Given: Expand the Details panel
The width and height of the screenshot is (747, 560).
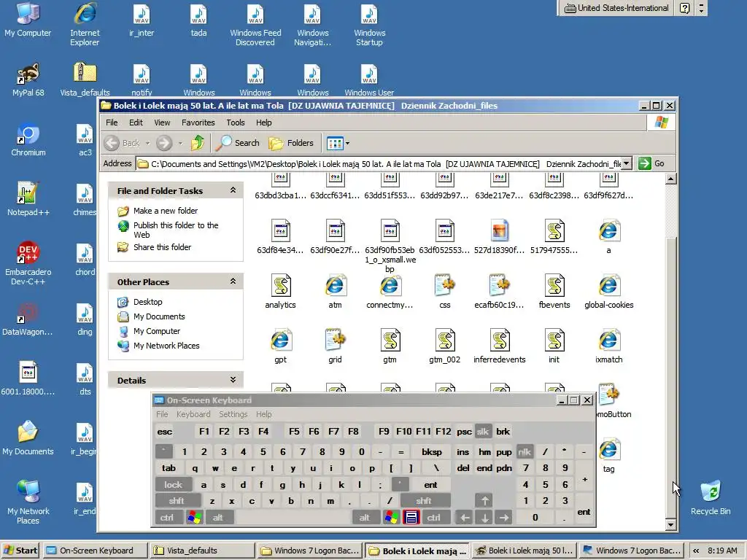Looking at the screenshot, I should tap(233, 379).
